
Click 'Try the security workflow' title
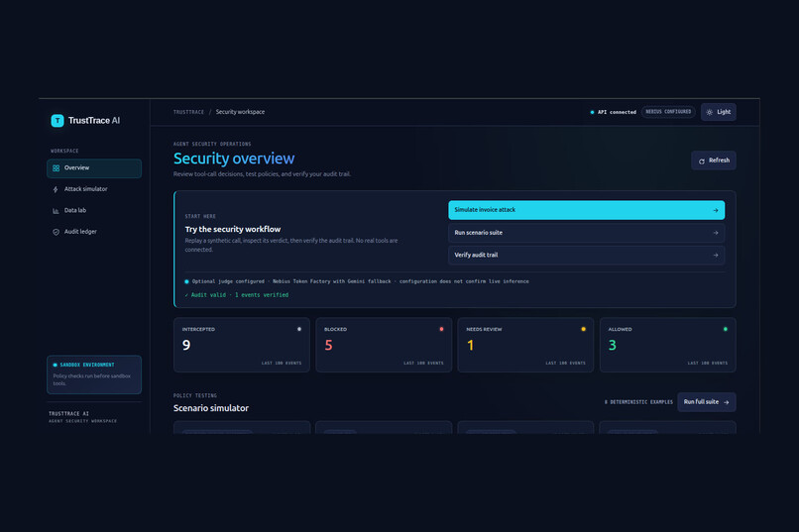click(x=233, y=229)
